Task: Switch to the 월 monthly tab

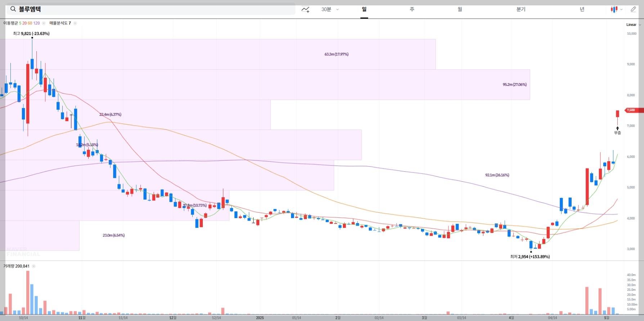Action: 460,9
